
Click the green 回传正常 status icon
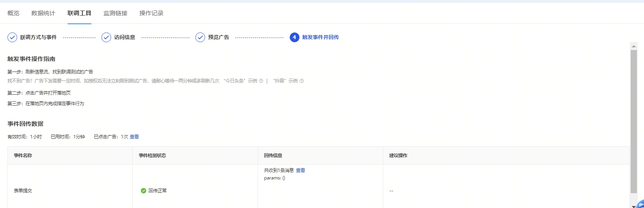tap(143, 191)
